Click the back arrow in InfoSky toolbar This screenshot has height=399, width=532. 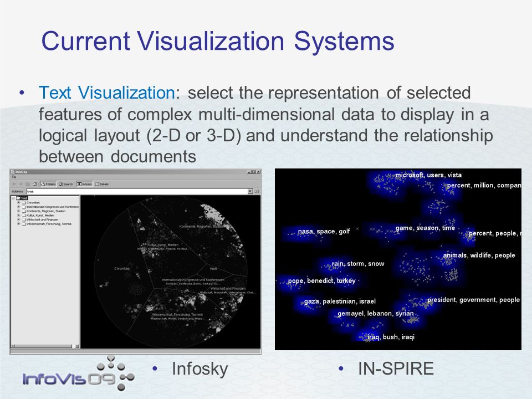pos(14,184)
